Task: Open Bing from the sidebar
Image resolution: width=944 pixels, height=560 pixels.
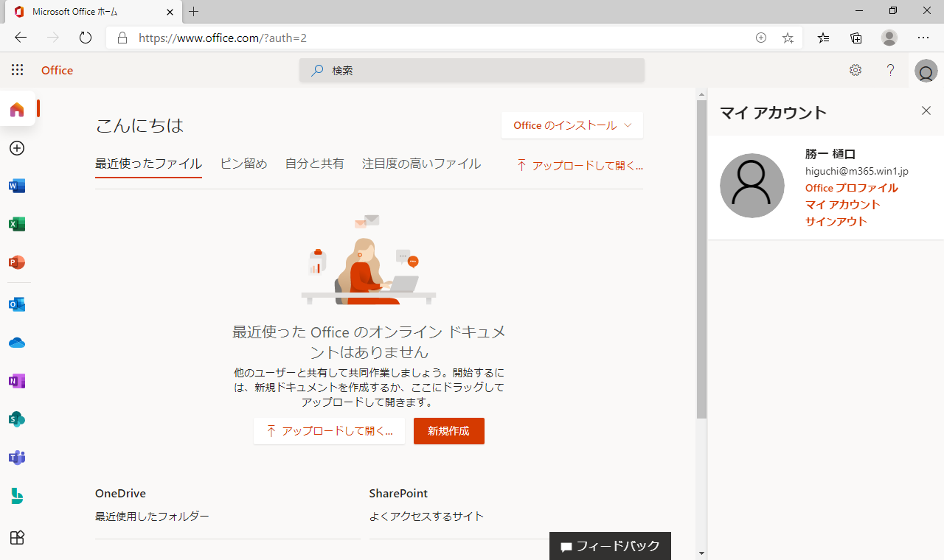Action: point(17,496)
